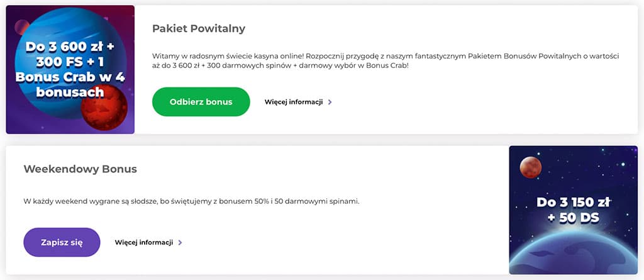The width and height of the screenshot is (644, 280).
Task: Open Więcej informacji for Weekendowy Bonus
Action: [144, 242]
